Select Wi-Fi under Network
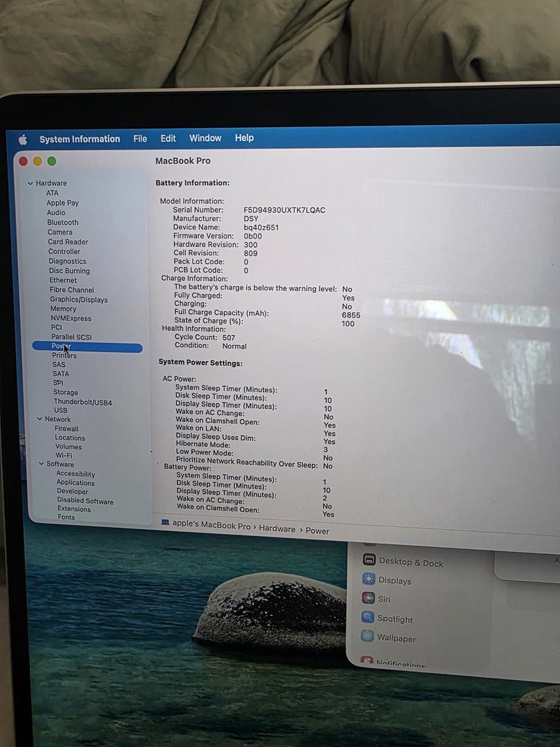Screen dimensions: 560x747 pos(64,455)
